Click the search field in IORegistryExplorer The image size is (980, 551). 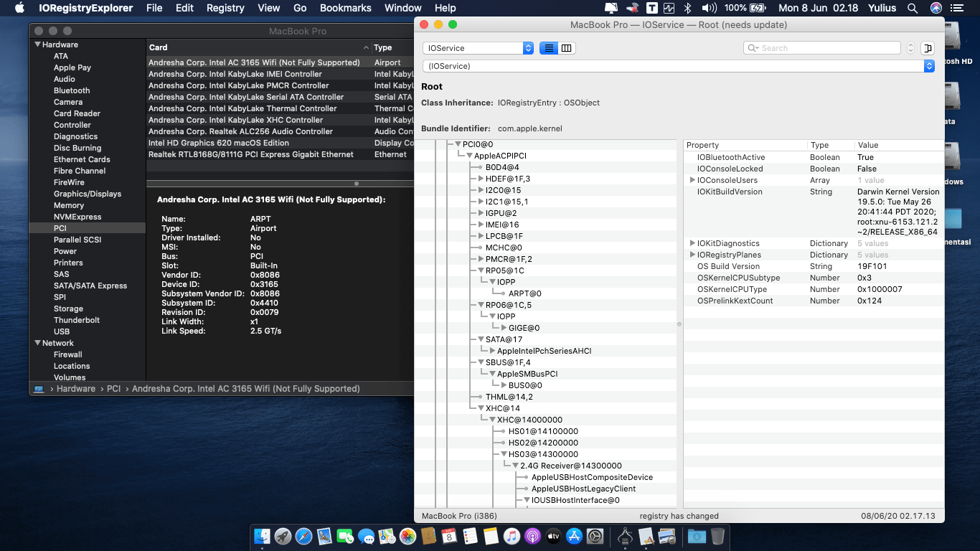pyautogui.click(x=822, y=48)
